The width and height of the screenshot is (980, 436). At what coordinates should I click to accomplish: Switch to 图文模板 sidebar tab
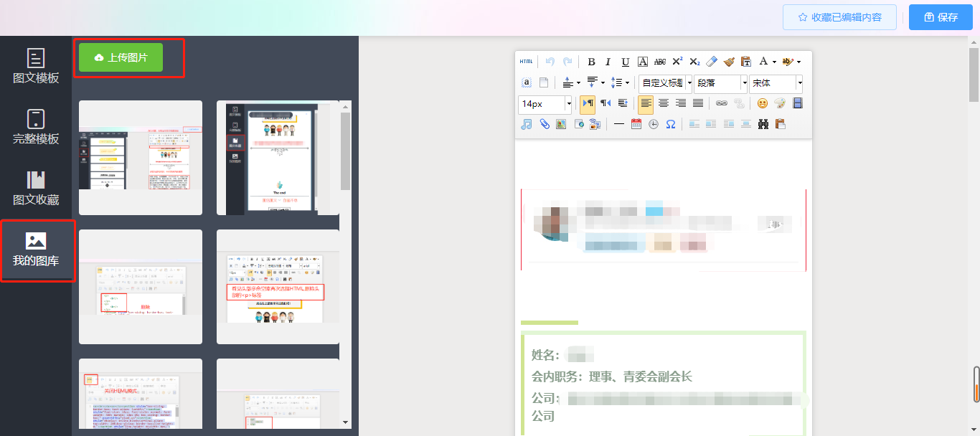[x=36, y=67]
